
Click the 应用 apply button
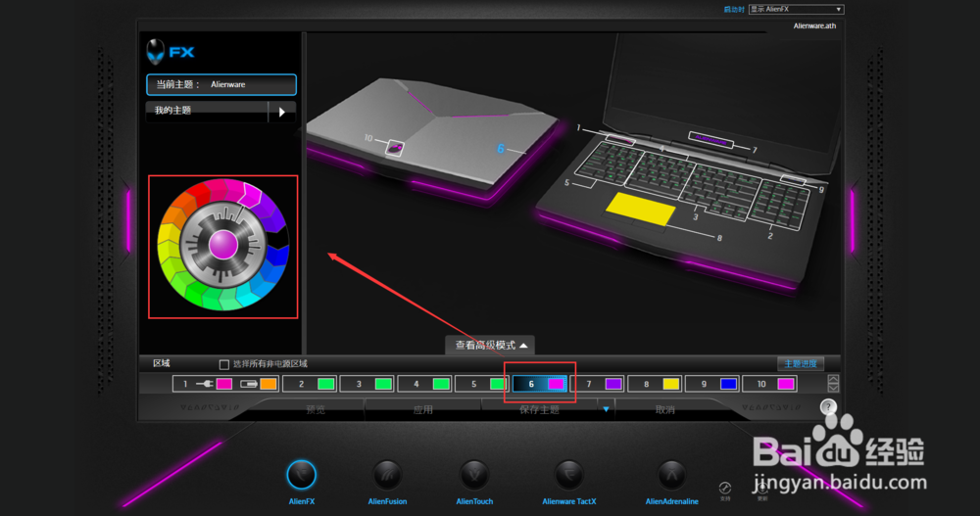423,410
